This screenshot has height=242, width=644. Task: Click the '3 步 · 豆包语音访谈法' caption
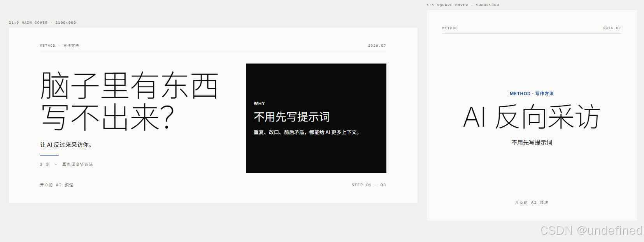click(x=66, y=164)
